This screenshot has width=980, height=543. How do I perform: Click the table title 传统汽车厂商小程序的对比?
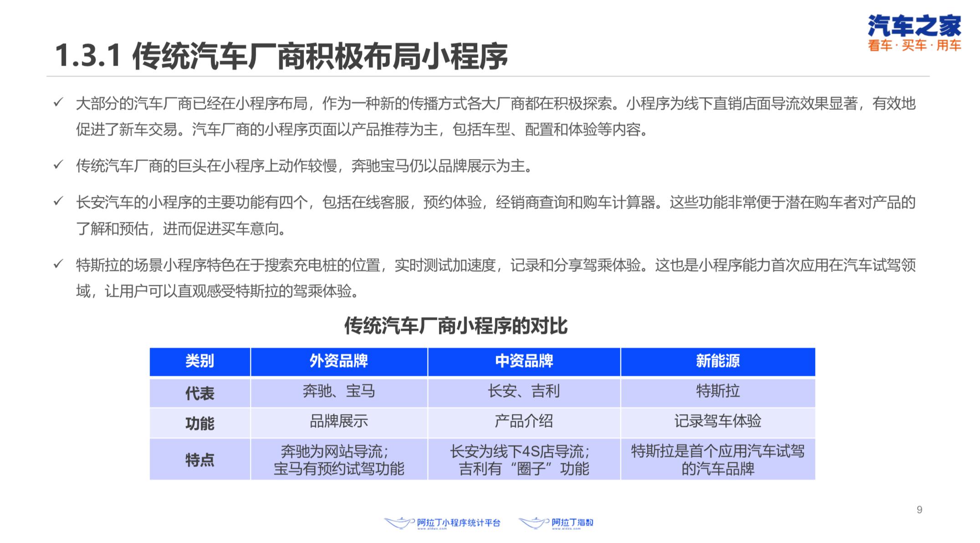455,326
